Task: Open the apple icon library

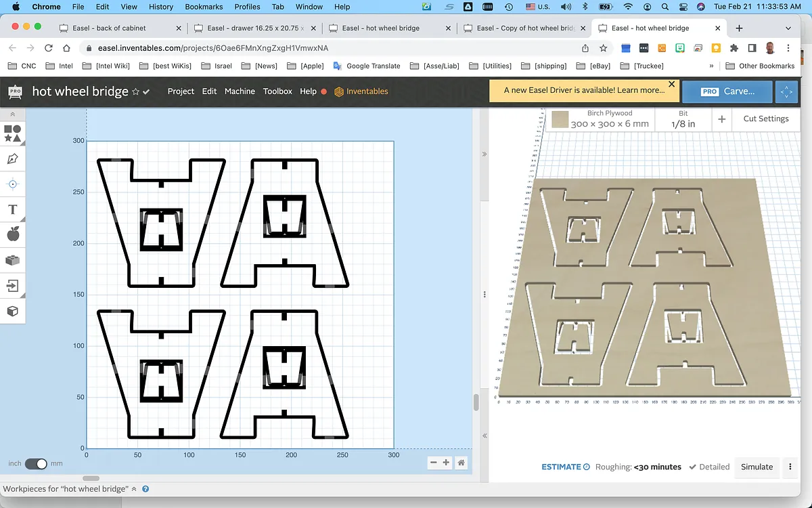Action: coord(12,235)
